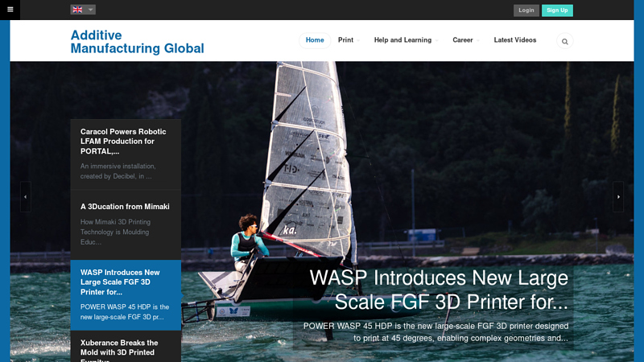Expand the Print menu
This screenshot has width=644, height=362.
point(349,40)
